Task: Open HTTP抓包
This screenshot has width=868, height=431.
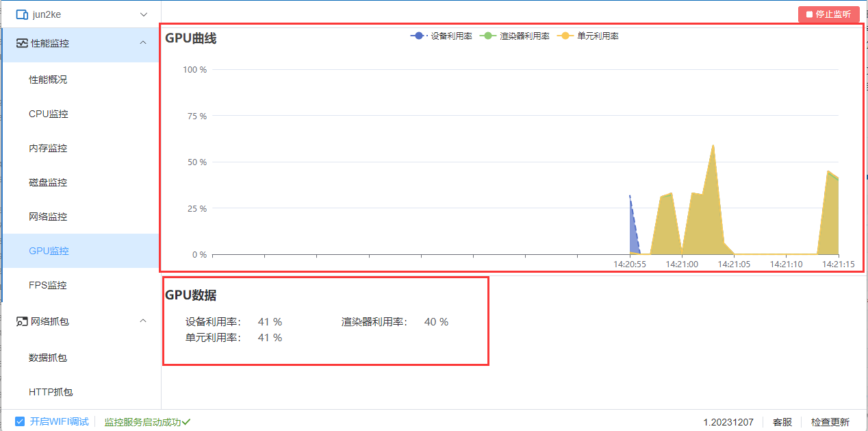Action: (x=51, y=391)
